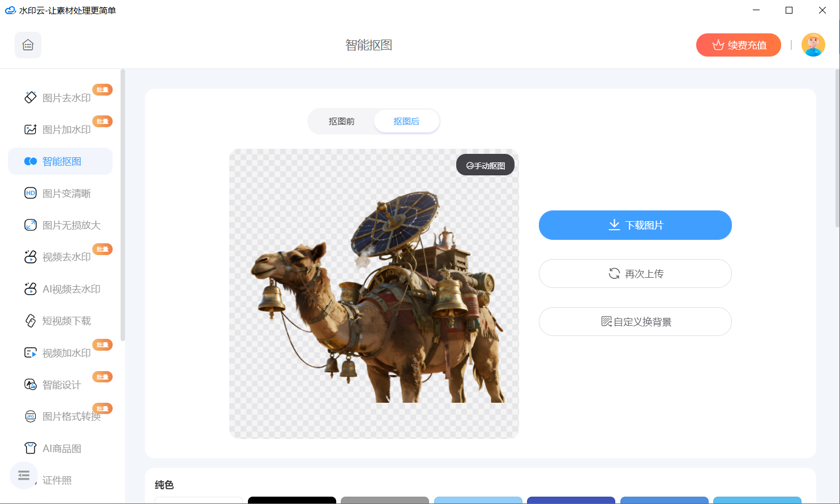840x504 pixels.
Task: Click the link icon beside 短视频下载
Action: pyautogui.click(x=31, y=321)
